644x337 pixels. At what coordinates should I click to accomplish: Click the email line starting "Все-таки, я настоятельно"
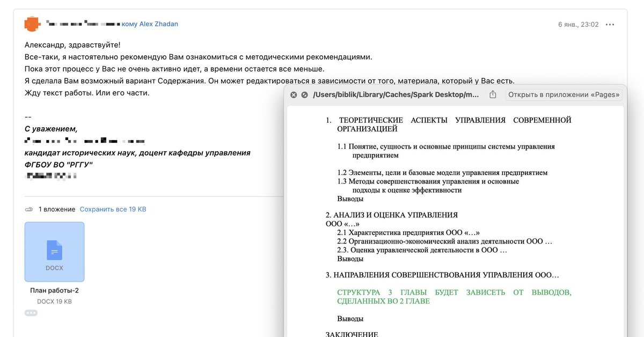198,57
